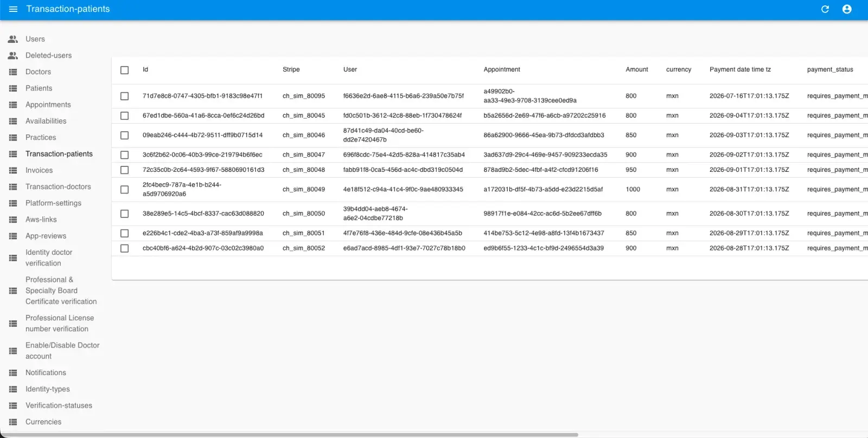
Task: Navigate to Currencies in the sidebar
Action: pos(43,422)
